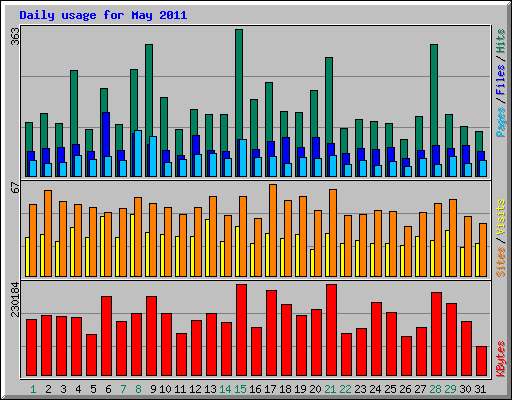Viewport: 512px width, 400px height.
Task: Select the red KBytes bar for day 17
Action: (271, 333)
